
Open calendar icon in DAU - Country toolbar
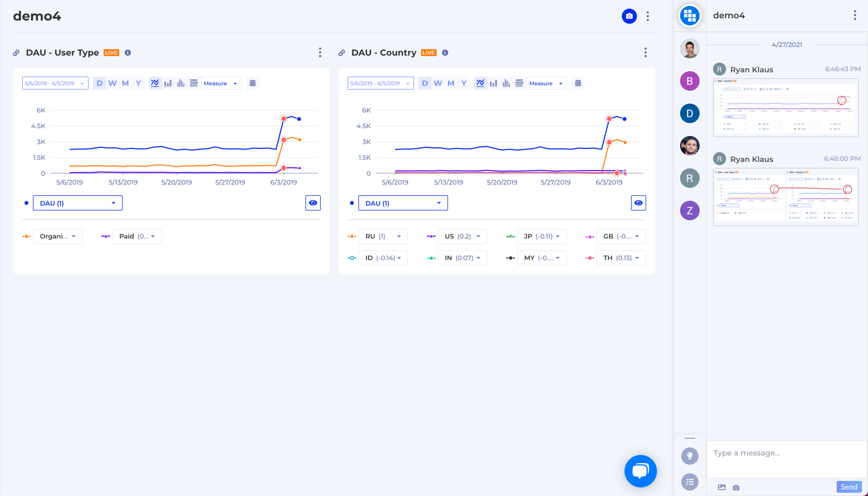pos(578,83)
